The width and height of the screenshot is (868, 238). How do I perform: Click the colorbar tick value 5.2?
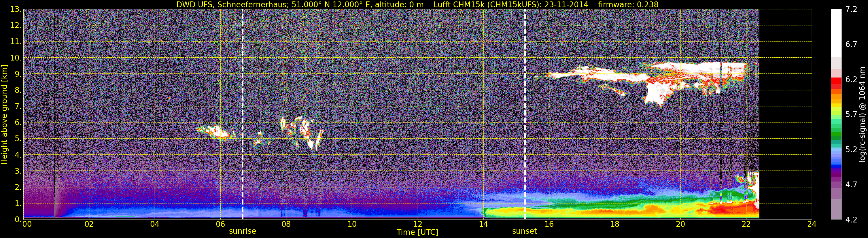851,149
